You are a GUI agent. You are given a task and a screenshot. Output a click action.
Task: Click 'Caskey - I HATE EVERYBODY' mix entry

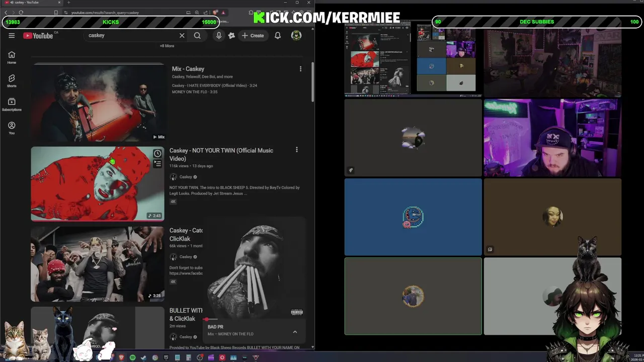coord(214,85)
